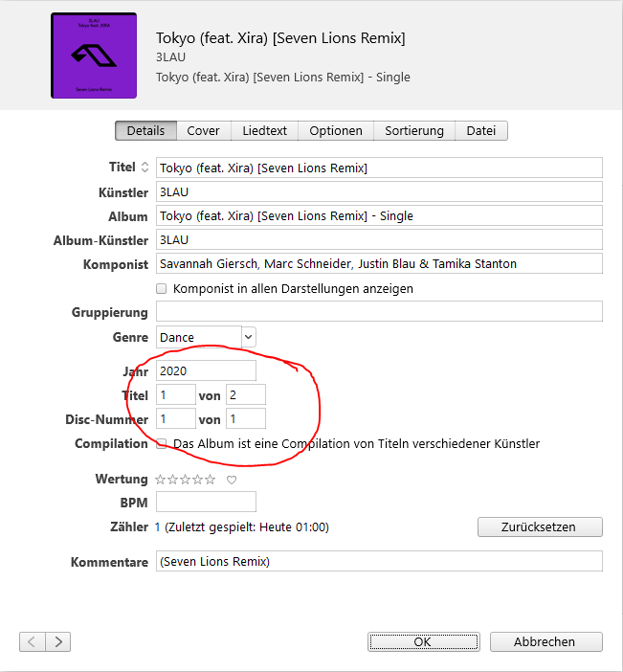
Task: Click the header song title text
Action: click(x=280, y=38)
